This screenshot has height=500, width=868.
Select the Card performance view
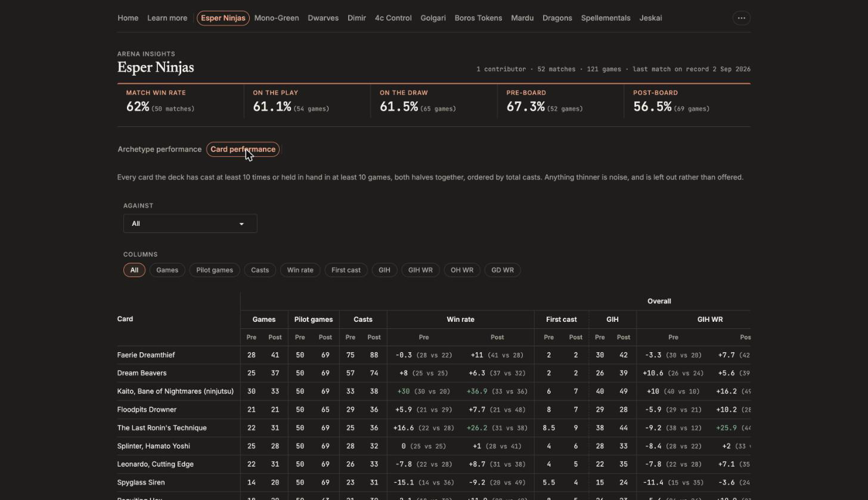coord(243,150)
